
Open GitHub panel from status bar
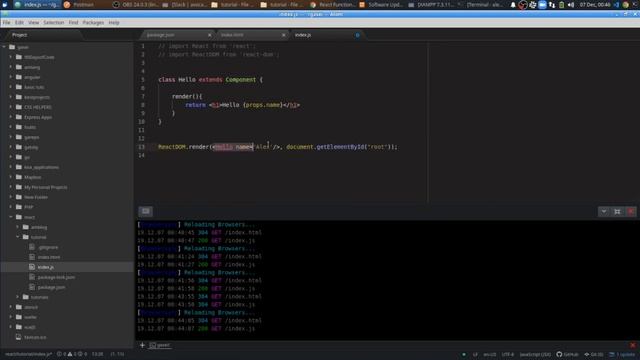click(567, 354)
